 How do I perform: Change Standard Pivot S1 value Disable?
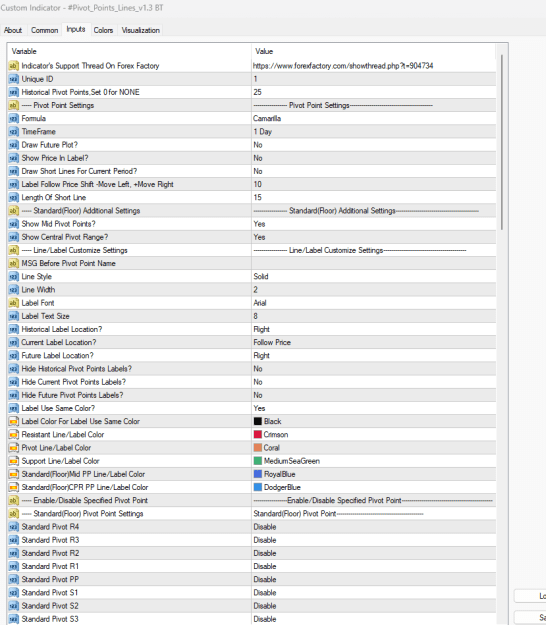point(374,592)
